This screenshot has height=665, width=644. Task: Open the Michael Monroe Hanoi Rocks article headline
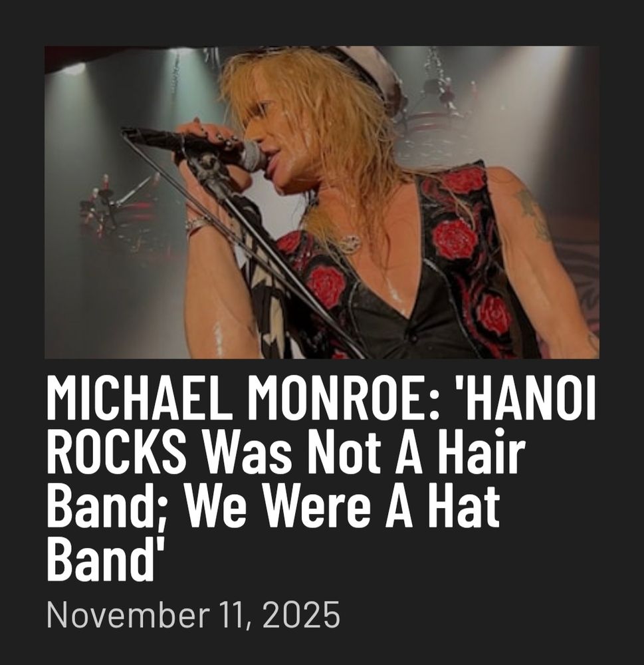click(x=321, y=478)
